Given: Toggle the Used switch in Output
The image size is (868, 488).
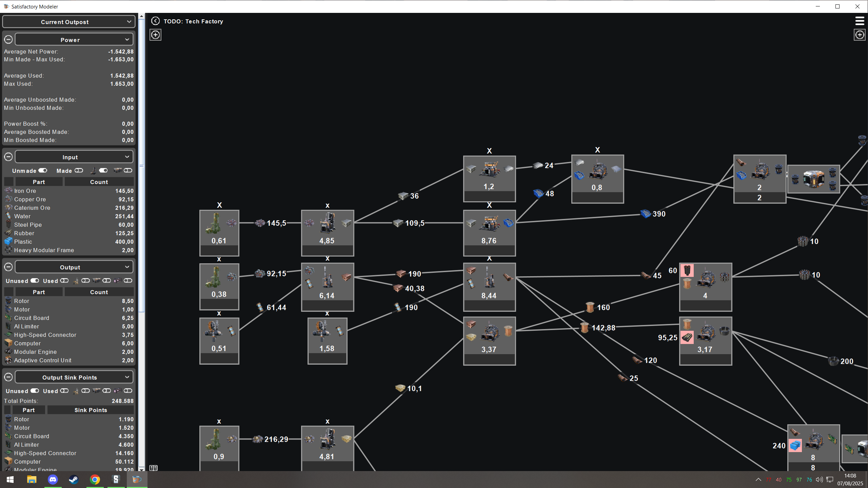Looking at the screenshot, I should coord(64,281).
